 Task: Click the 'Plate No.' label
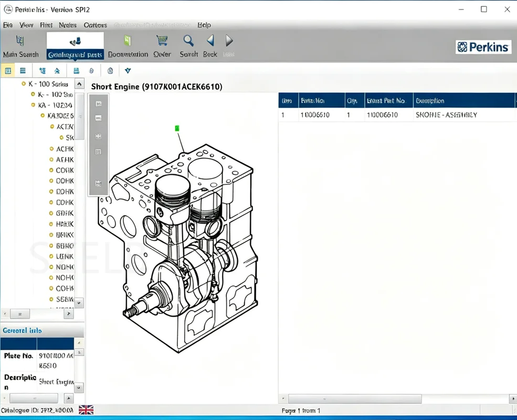pyautogui.click(x=18, y=356)
